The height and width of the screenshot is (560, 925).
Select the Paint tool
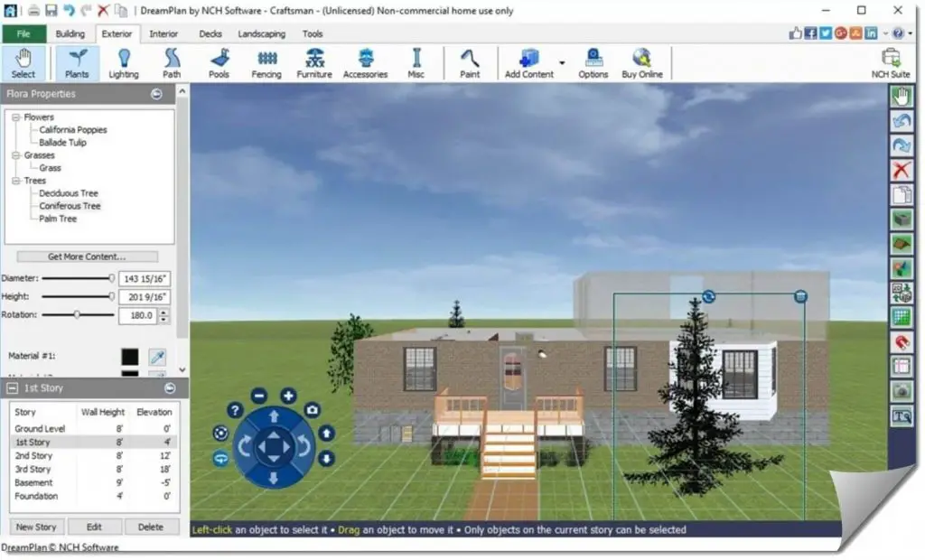pyautogui.click(x=471, y=62)
